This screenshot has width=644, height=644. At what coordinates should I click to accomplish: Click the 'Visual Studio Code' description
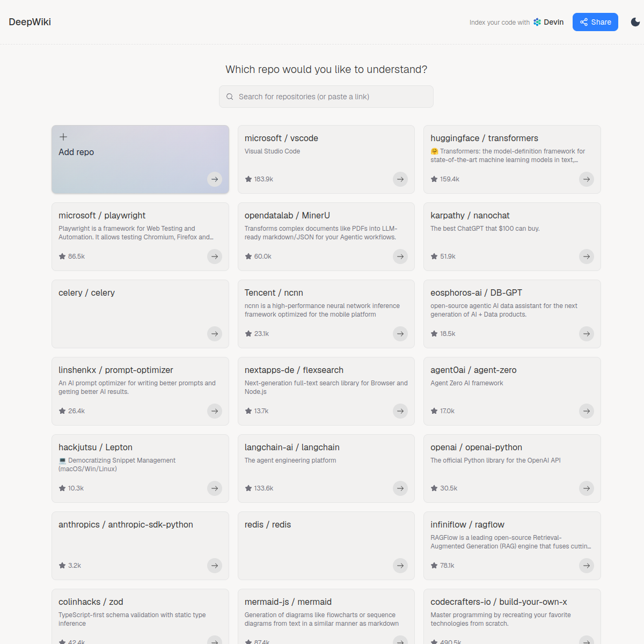click(272, 151)
